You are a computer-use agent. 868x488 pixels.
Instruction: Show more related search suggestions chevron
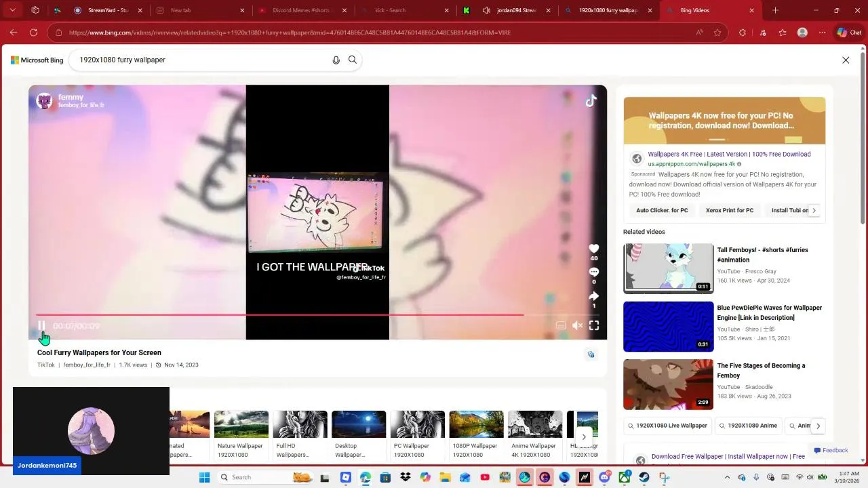click(x=818, y=426)
